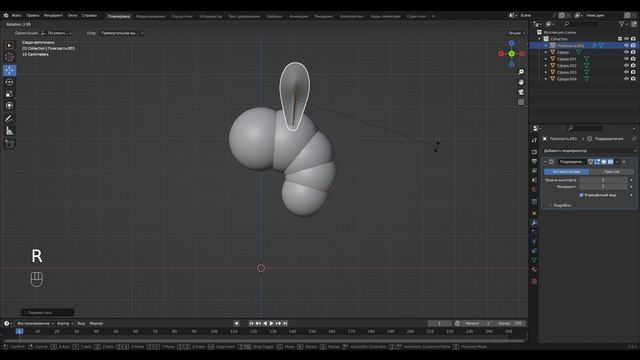Hide Сфера.003 with its eye icon
Screen dimensions: 640x360
click(627, 72)
